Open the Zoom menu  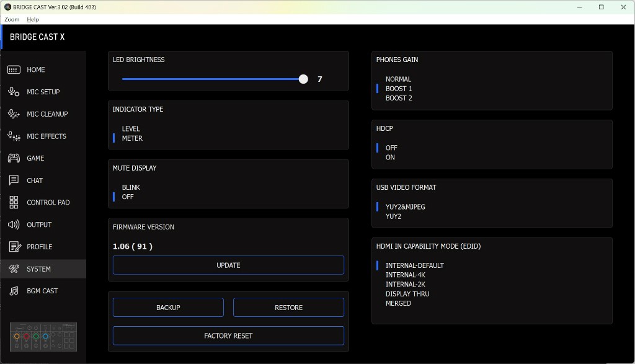[x=12, y=19]
